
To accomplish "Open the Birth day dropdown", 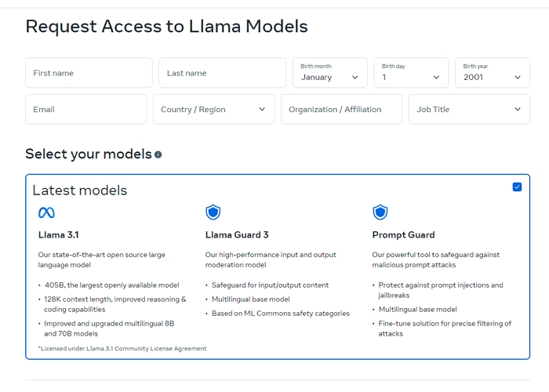I will click(x=411, y=73).
